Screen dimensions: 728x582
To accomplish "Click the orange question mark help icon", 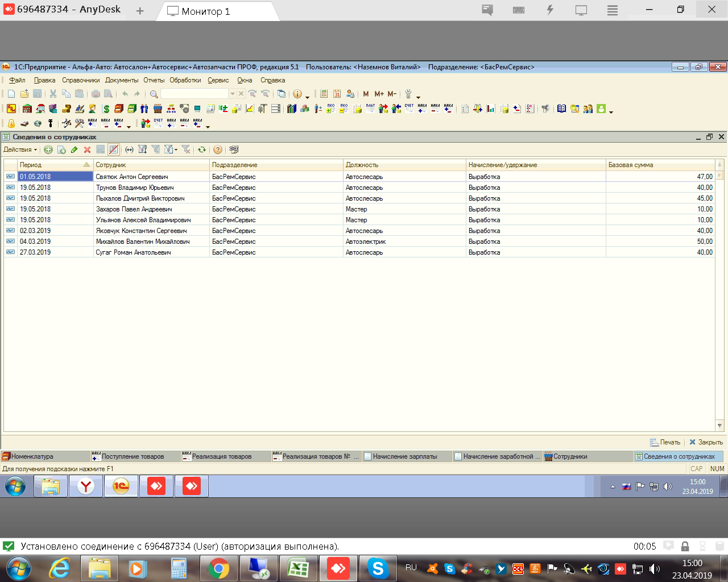I will [x=217, y=149].
